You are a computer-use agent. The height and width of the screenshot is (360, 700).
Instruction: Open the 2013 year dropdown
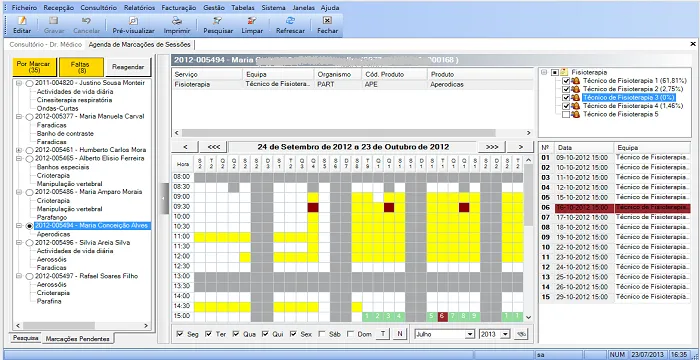coord(505,334)
